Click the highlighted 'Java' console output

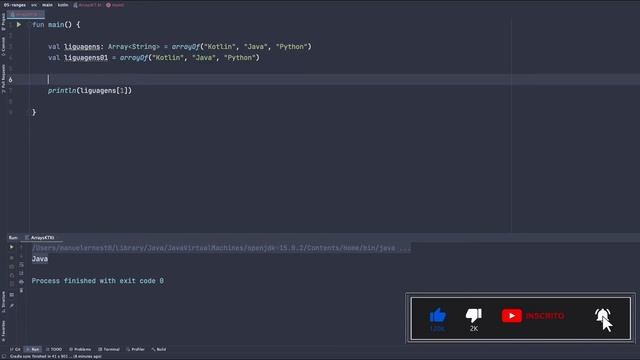(x=40, y=259)
